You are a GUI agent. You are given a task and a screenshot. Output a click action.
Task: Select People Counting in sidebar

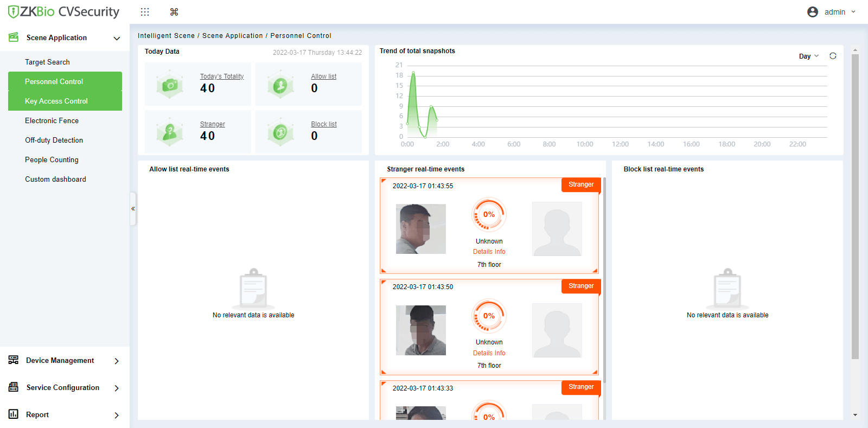52,159
